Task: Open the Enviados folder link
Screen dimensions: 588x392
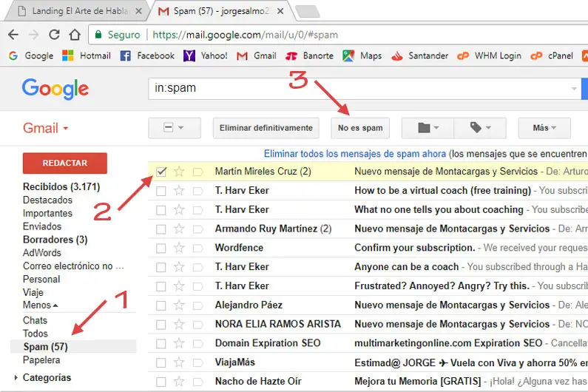Action: pyautogui.click(x=42, y=226)
